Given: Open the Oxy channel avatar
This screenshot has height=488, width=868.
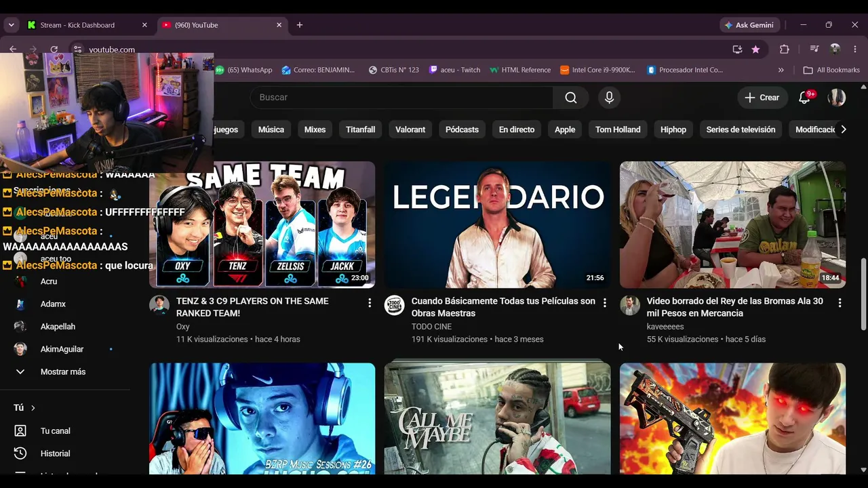Looking at the screenshot, I should pyautogui.click(x=159, y=305).
